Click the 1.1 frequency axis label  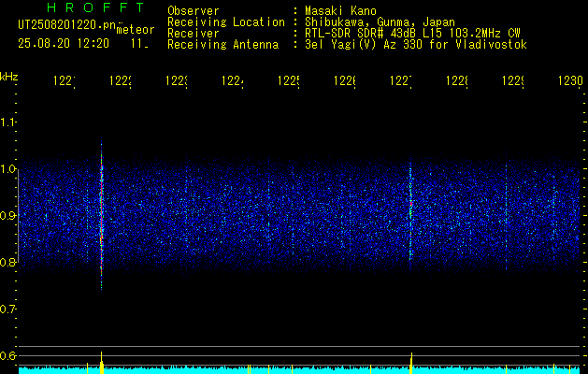[7, 122]
